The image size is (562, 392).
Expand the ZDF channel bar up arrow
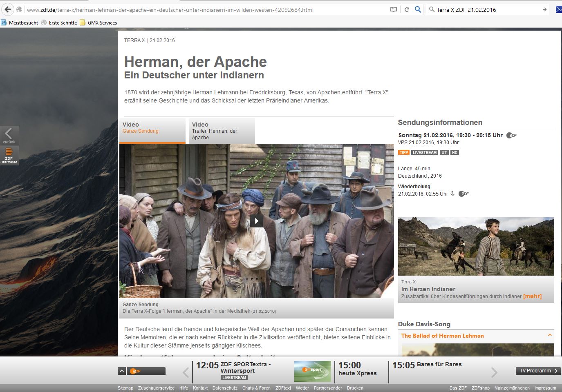coord(122,371)
